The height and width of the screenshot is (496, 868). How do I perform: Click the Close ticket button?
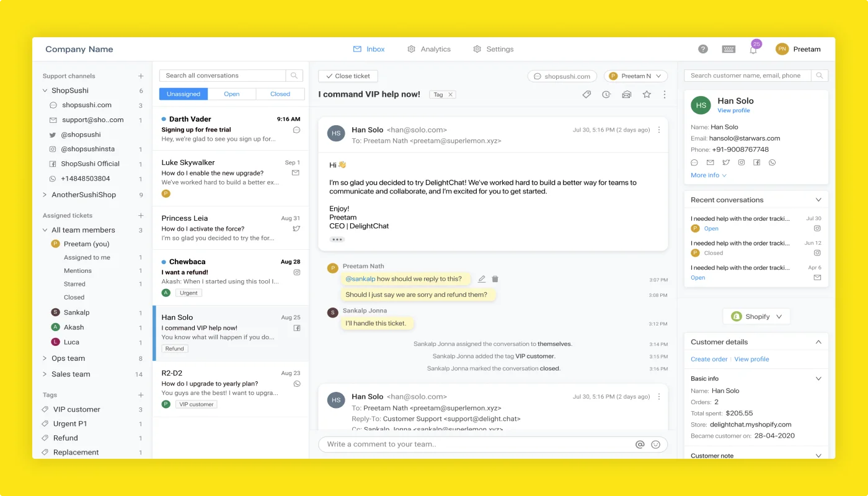coord(347,76)
